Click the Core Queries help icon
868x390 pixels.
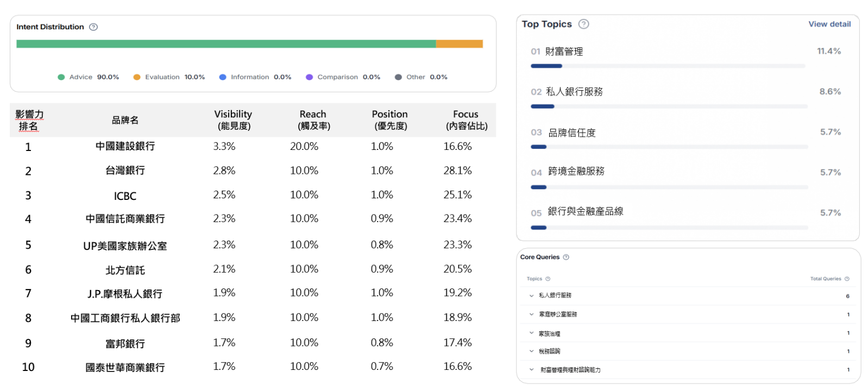click(566, 257)
